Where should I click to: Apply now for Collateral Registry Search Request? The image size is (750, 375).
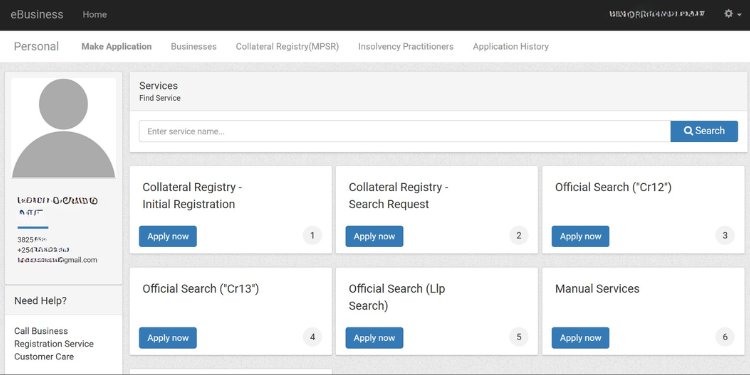[x=375, y=236]
